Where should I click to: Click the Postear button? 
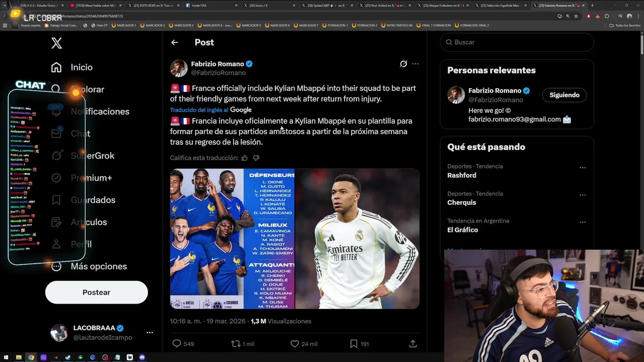tap(97, 292)
